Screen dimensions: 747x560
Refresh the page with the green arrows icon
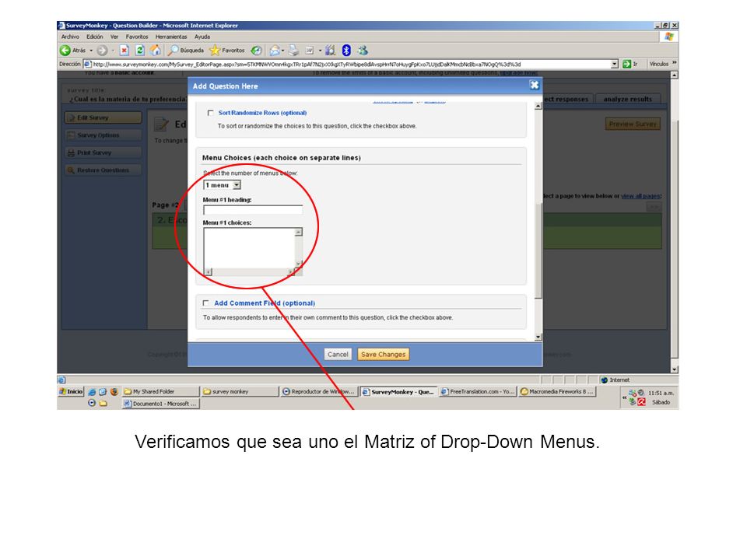pos(139,50)
